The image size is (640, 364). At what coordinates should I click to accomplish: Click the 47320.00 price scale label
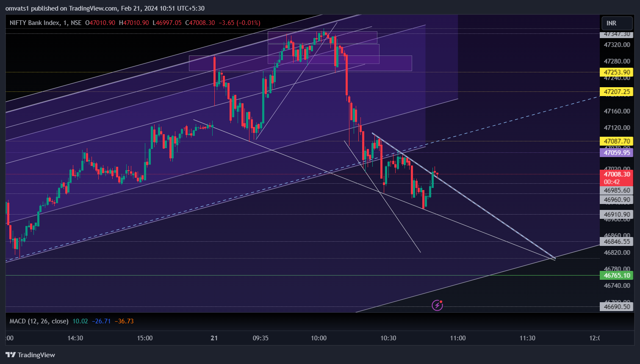point(617,45)
